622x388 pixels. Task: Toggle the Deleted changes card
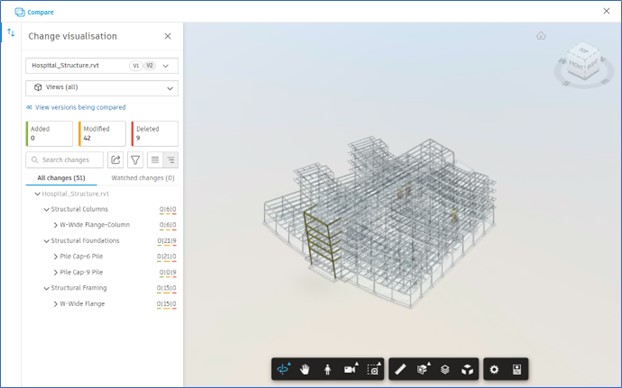[155, 134]
